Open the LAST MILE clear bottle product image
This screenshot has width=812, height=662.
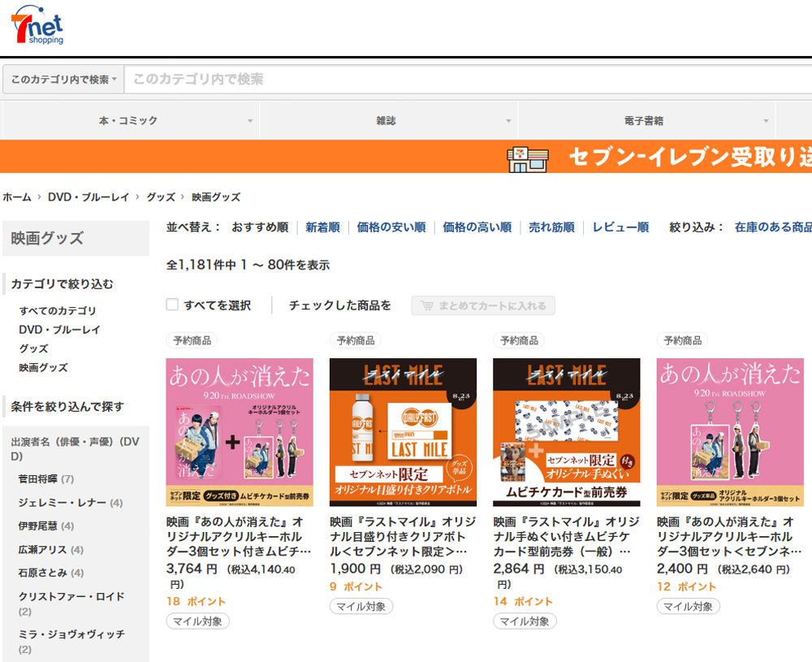pyautogui.click(x=403, y=432)
